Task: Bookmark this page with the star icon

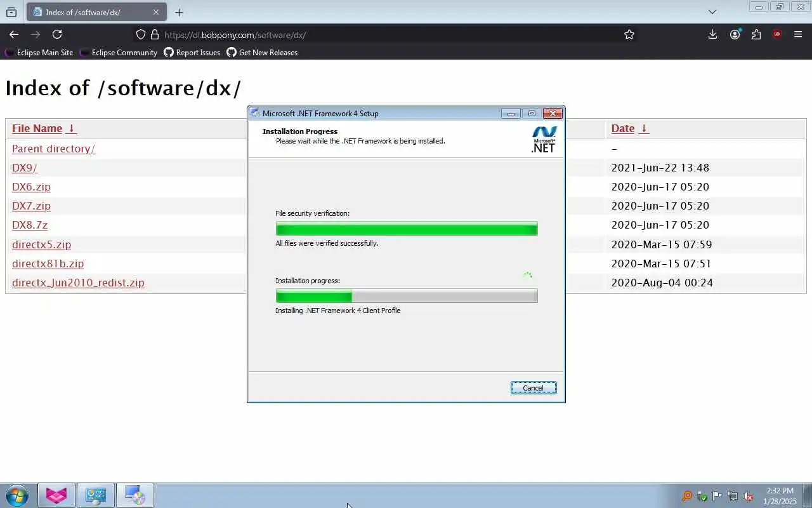Action: (x=629, y=34)
